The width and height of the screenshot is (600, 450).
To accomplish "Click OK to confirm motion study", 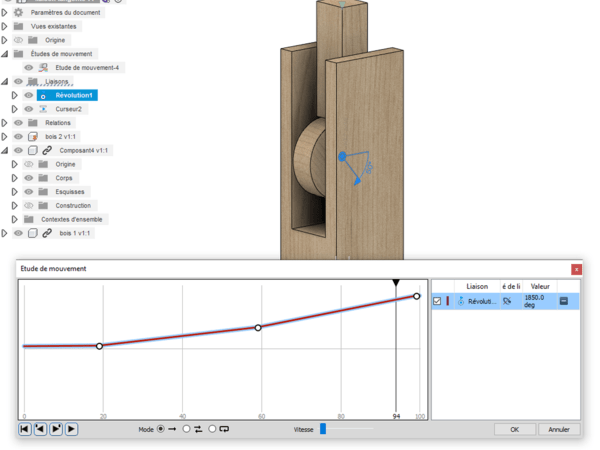I will click(514, 429).
